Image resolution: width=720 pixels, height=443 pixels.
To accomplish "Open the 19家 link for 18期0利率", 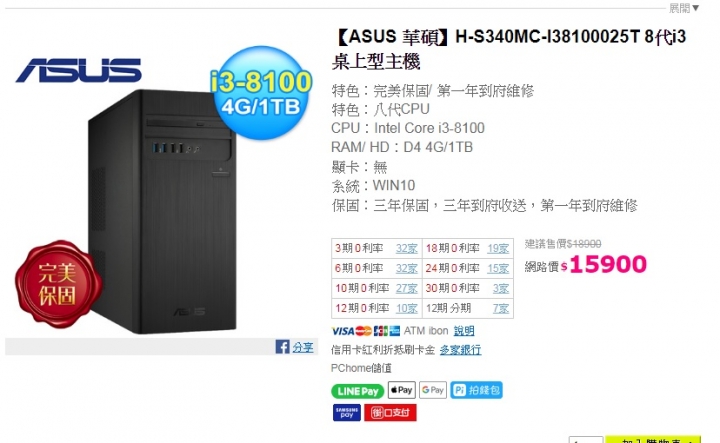I will pos(498,248).
